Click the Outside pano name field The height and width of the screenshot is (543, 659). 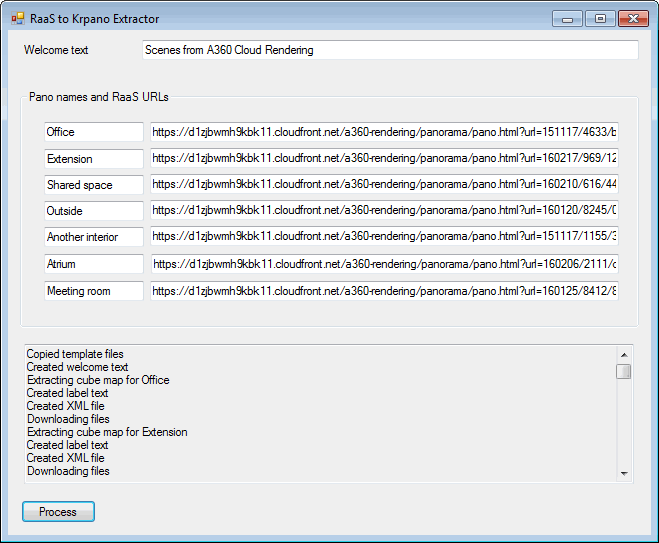click(x=94, y=211)
